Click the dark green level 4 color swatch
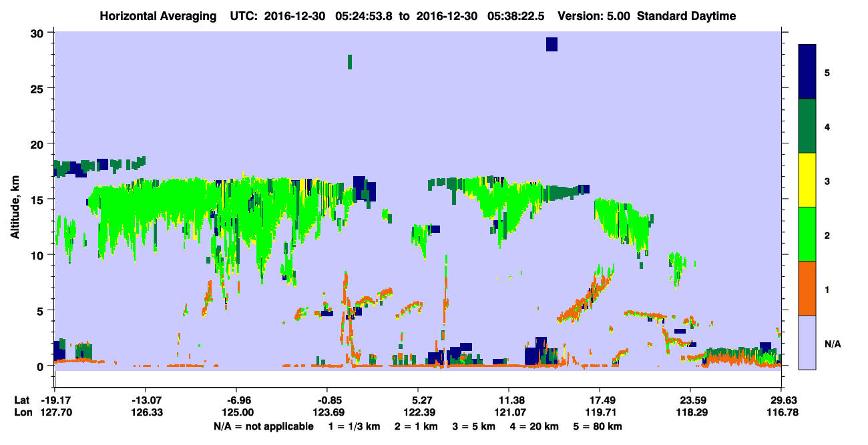Viewport: 868px width, 445px height. (x=807, y=126)
